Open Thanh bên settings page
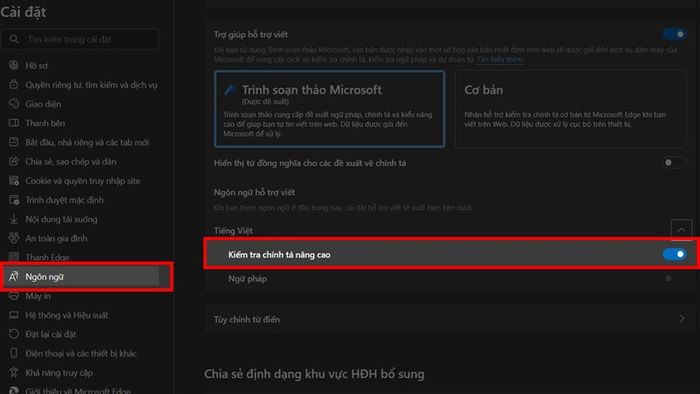Image resolution: width=700 pixels, height=394 pixels. click(45, 123)
